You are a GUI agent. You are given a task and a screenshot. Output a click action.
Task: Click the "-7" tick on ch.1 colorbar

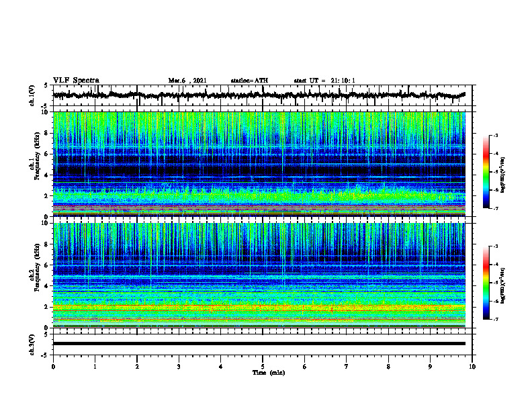pyautogui.click(x=495, y=208)
